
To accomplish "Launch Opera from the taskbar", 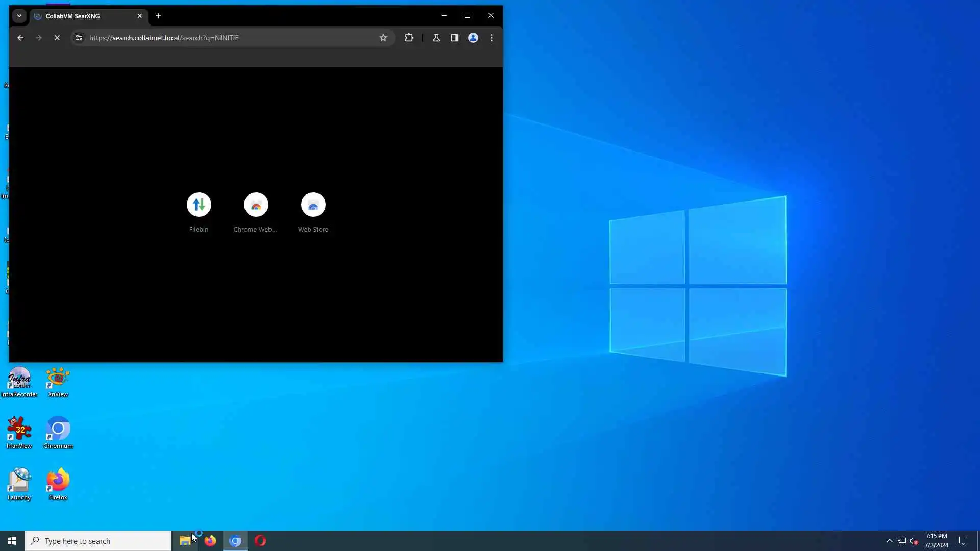I will click(x=260, y=541).
